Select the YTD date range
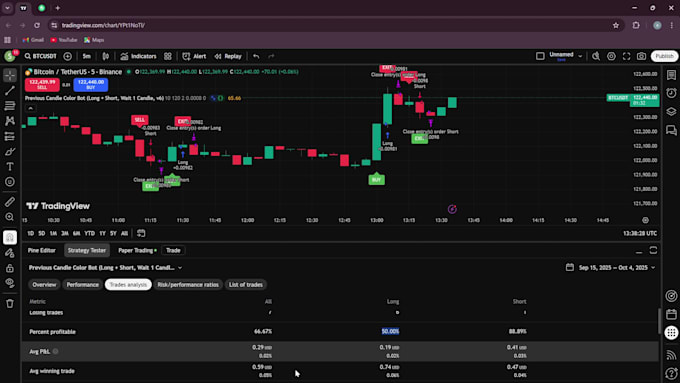 click(89, 233)
